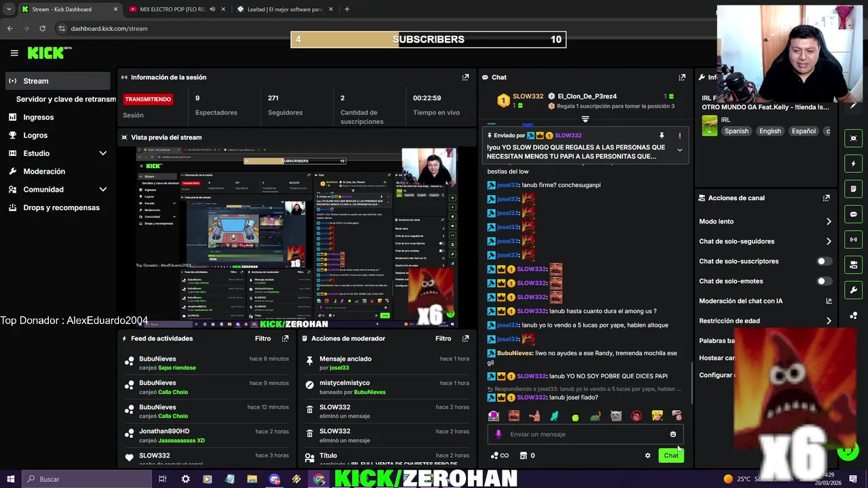This screenshot has width=868, height=488.
Task: Open Moderación del chat con IA external link
Action: point(829,301)
